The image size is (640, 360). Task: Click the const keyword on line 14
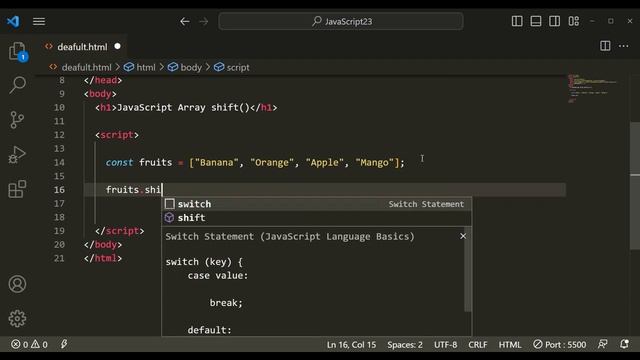(119, 162)
